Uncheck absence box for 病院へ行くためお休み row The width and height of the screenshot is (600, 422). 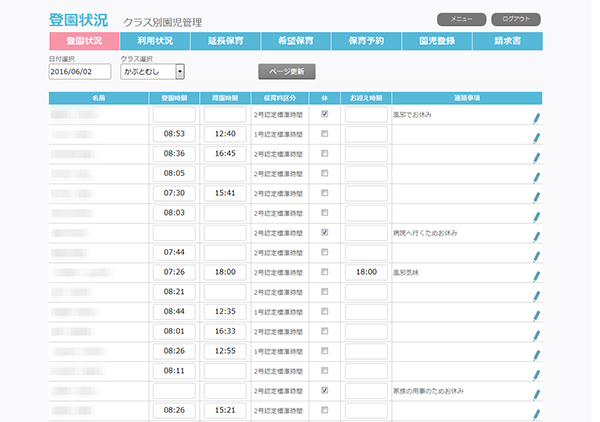[x=324, y=232]
